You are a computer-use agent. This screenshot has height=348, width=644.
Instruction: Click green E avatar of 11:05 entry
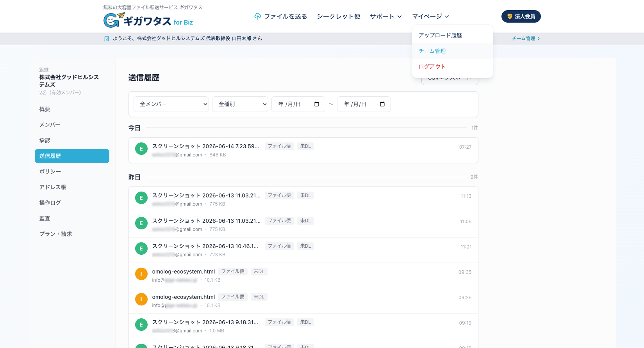tap(141, 223)
